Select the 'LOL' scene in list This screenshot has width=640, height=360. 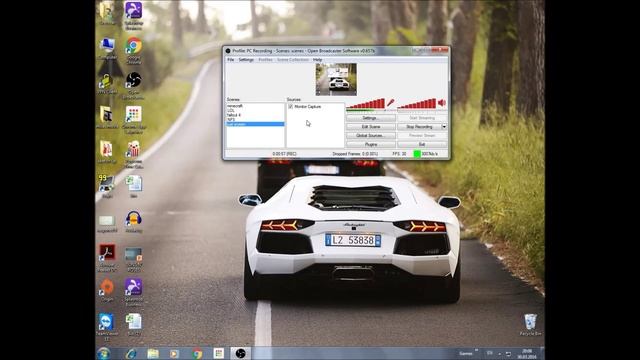click(x=231, y=110)
